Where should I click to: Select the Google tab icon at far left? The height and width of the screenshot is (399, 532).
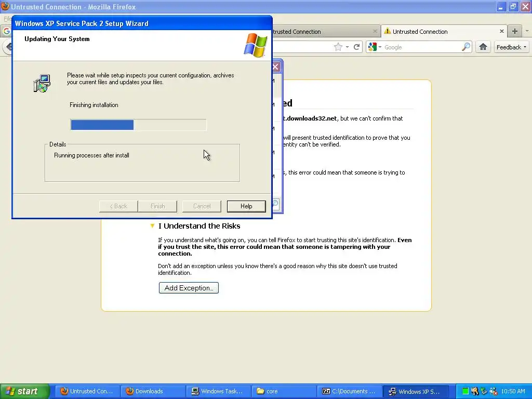point(6,31)
